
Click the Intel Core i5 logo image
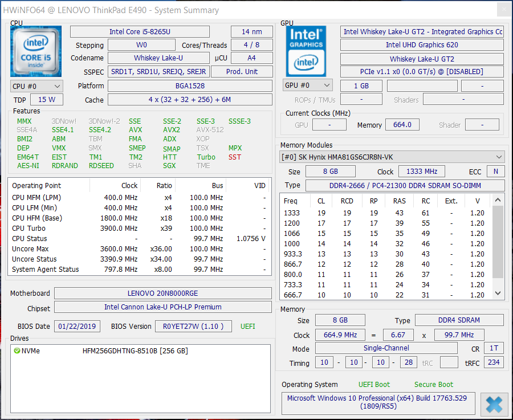coord(36,51)
